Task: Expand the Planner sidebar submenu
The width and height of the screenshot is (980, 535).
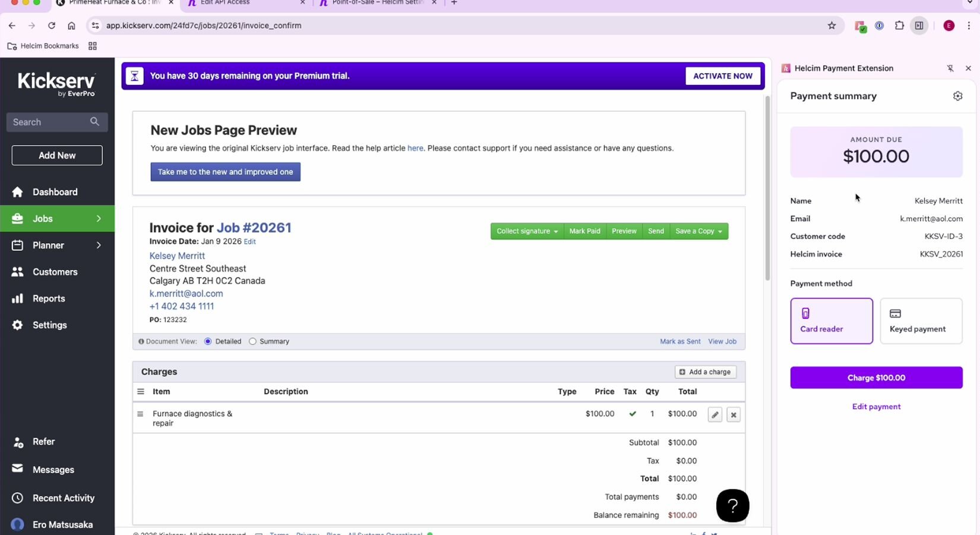Action: (x=99, y=246)
